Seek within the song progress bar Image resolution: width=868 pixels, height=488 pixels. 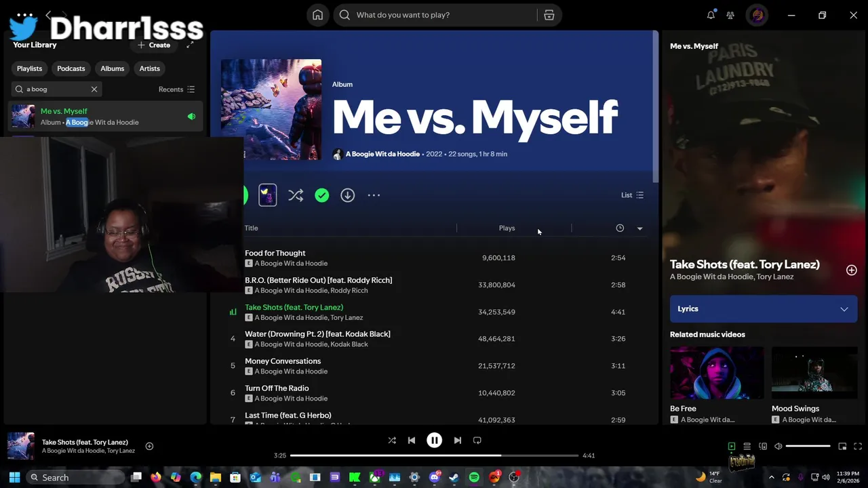coord(434,455)
